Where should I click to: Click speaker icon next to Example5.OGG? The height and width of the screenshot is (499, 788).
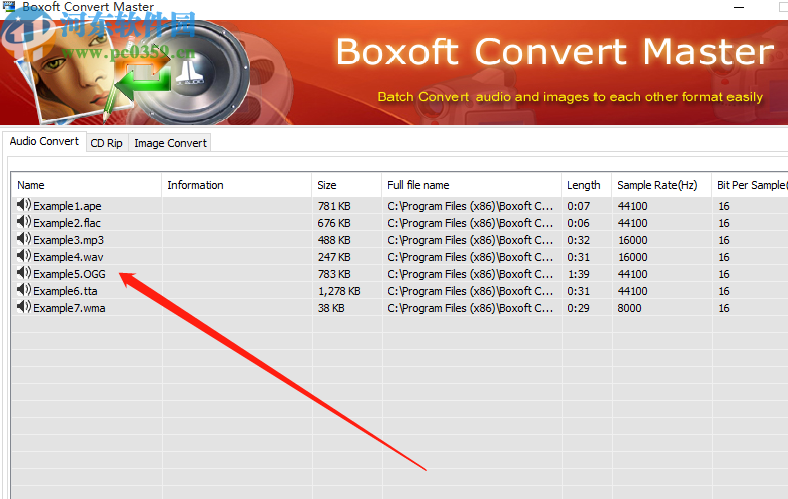[24, 273]
